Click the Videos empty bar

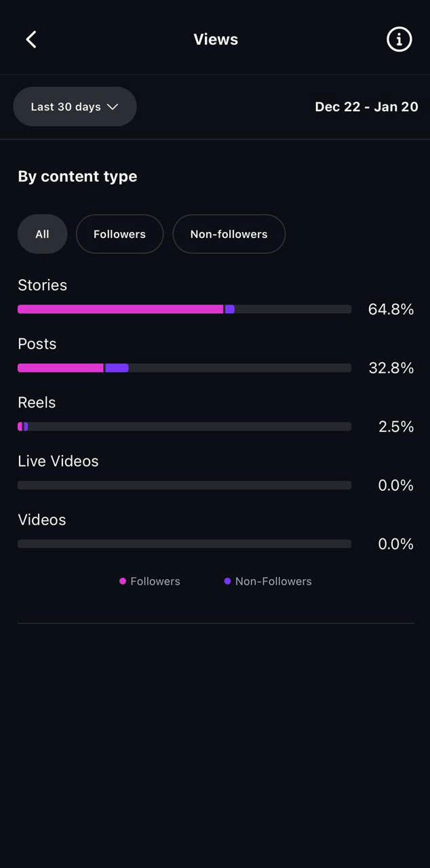(184, 544)
